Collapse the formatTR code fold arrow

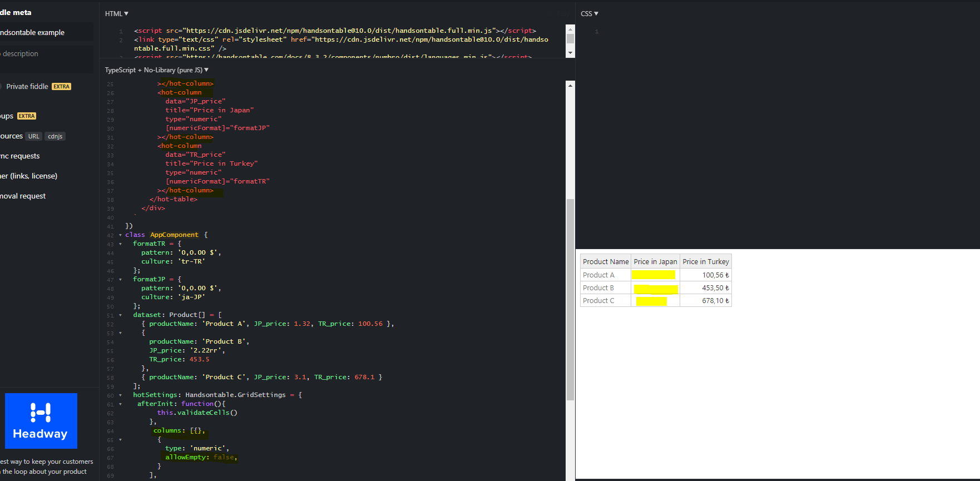[120, 244]
